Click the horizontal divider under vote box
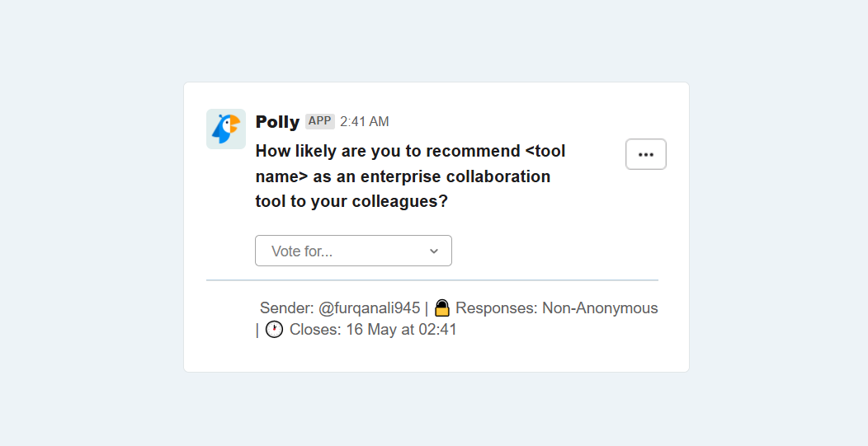The height and width of the screenshot is (446, 868). coord(432,280)
